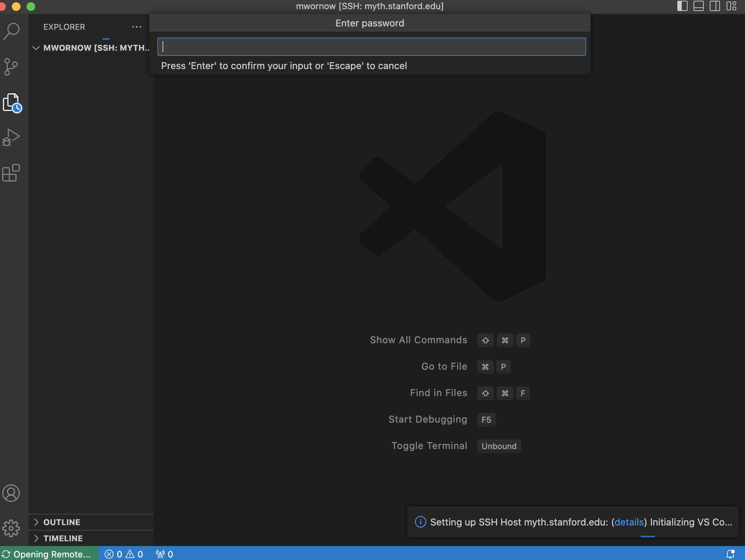
Task: Focus the Enter password input field
Action: point(371,47)
